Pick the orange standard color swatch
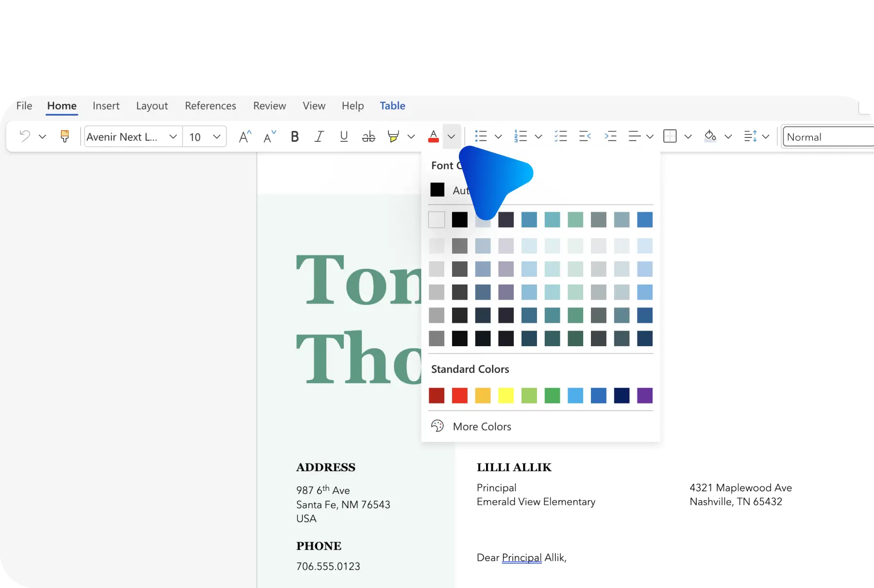The image size is (874, 588). (x=483, y=395)
